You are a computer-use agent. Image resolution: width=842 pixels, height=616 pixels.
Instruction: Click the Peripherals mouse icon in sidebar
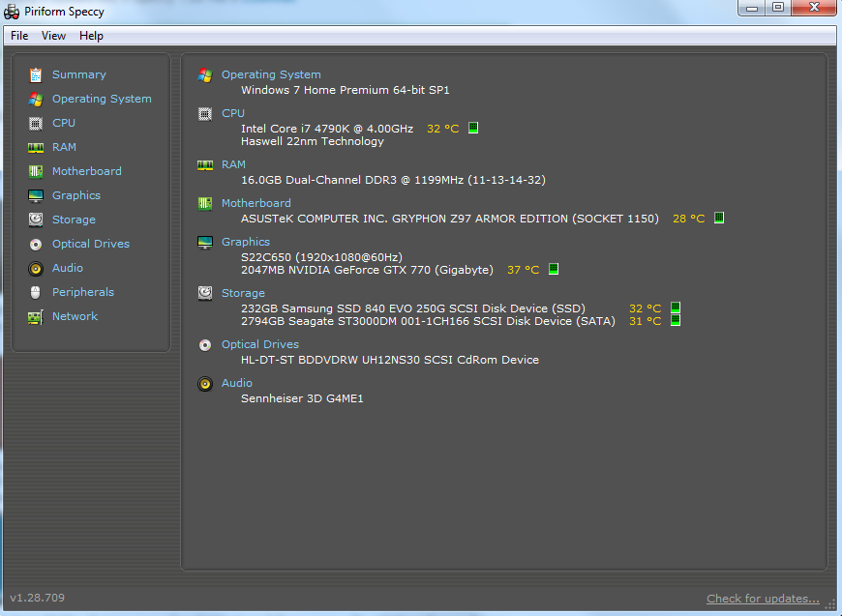pyautogui.click(x=36, y=292)
